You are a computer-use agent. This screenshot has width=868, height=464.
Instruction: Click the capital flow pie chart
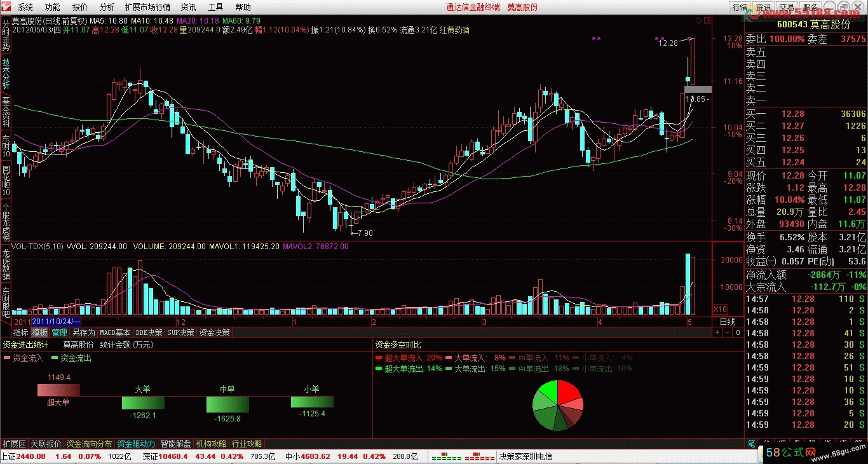click(557, 406)
